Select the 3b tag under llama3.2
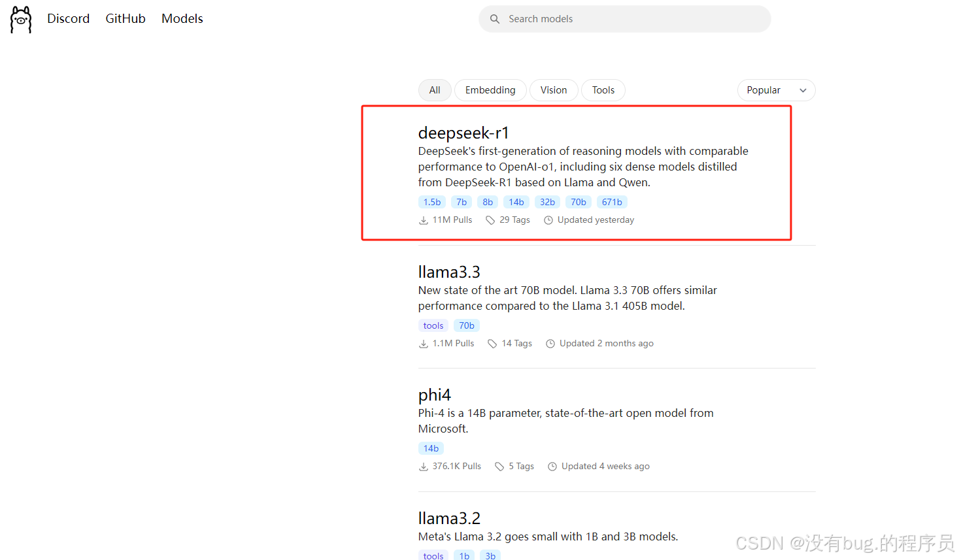This screenshot has width=957, height=560. 490,556
